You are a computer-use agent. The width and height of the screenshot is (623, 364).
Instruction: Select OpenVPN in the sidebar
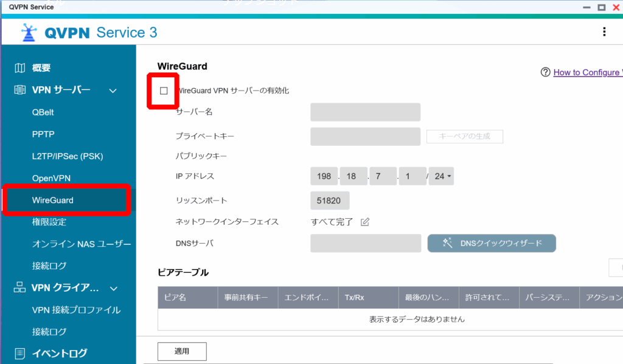pyautogui.click(x=51, y=178)
